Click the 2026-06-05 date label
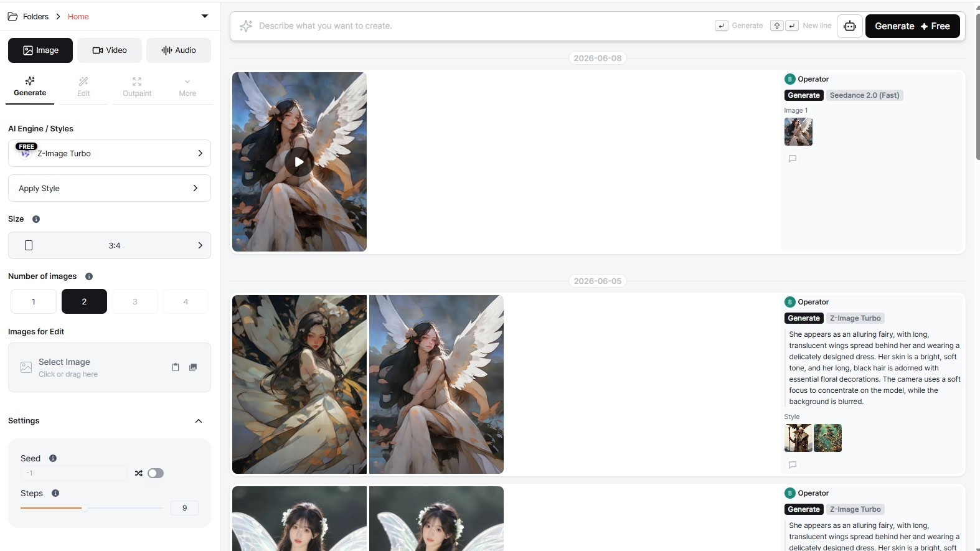This screenshot has width=980, height=551. (x=598, y=281)
